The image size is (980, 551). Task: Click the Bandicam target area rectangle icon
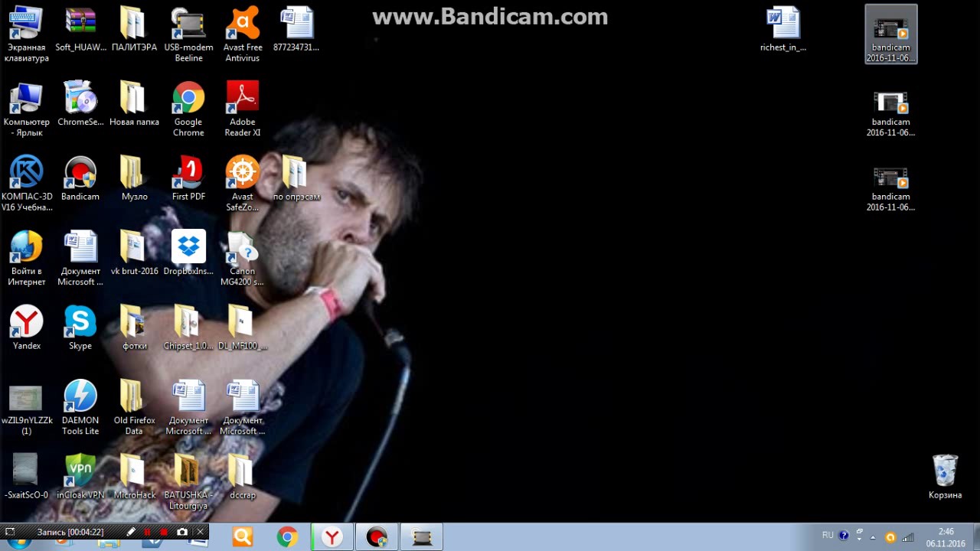tap(10, 532)
